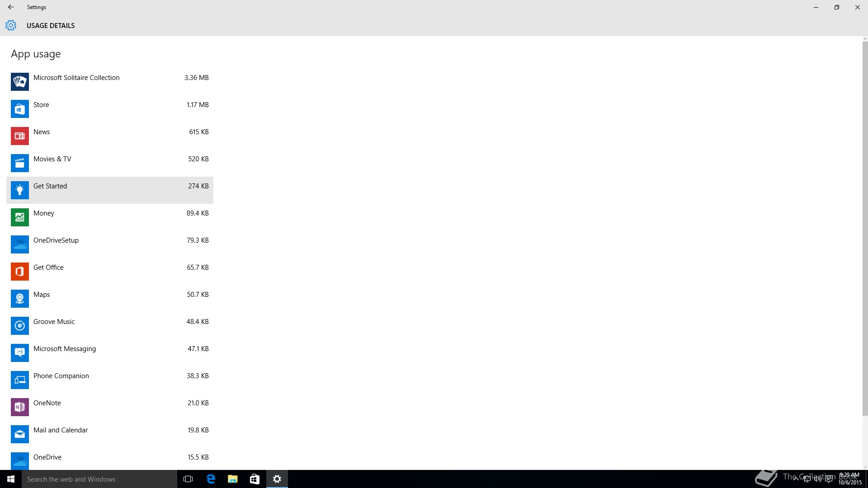Click the Mail and Calendar icon

[x=20, y=434]
